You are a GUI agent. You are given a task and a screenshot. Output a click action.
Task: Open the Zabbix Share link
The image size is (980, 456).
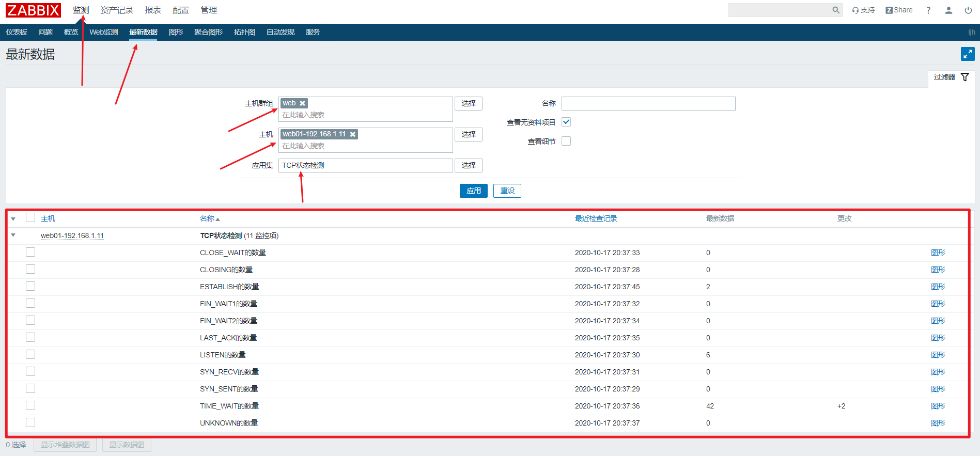pyautogui.click(x=899, y=10)
